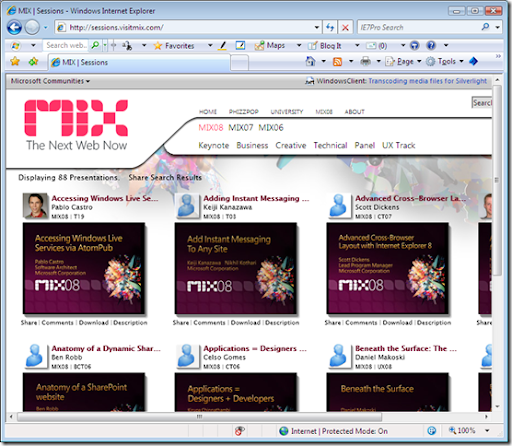Image resolution: width=512 pixels, height=446 pixels.
Task: Open the IE7Pro search provider dropdown
Action: pyautogui.click(x=497, y=27)
